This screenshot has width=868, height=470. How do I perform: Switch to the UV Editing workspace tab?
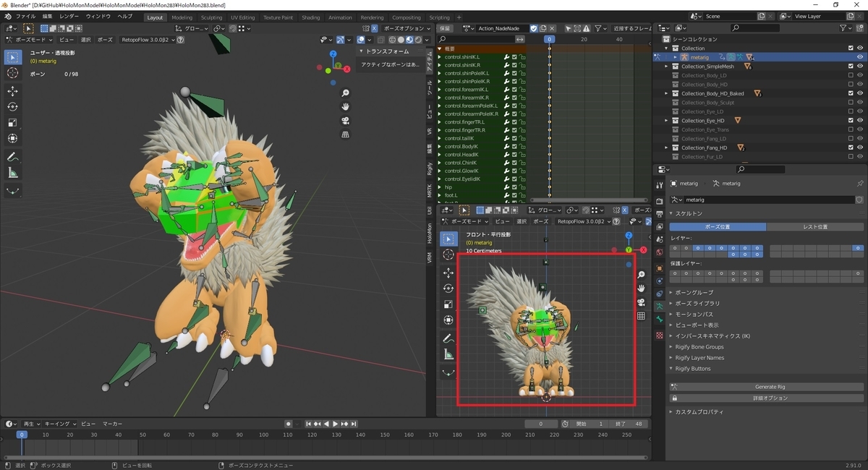click(242, 17)
